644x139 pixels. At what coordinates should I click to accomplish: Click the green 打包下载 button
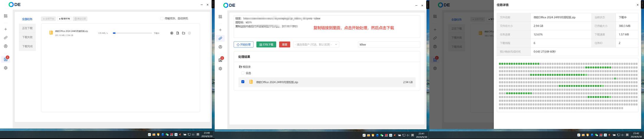[x=266, y=44]
